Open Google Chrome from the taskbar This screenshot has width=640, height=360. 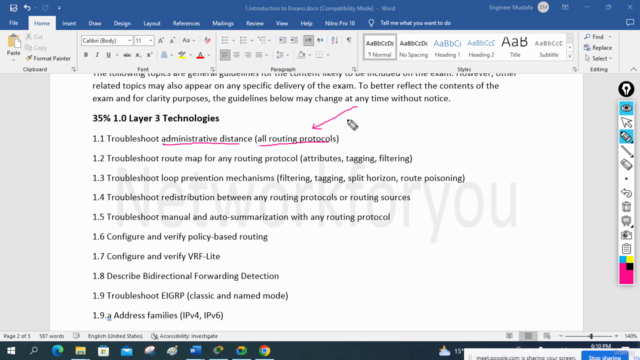(264, 351)
